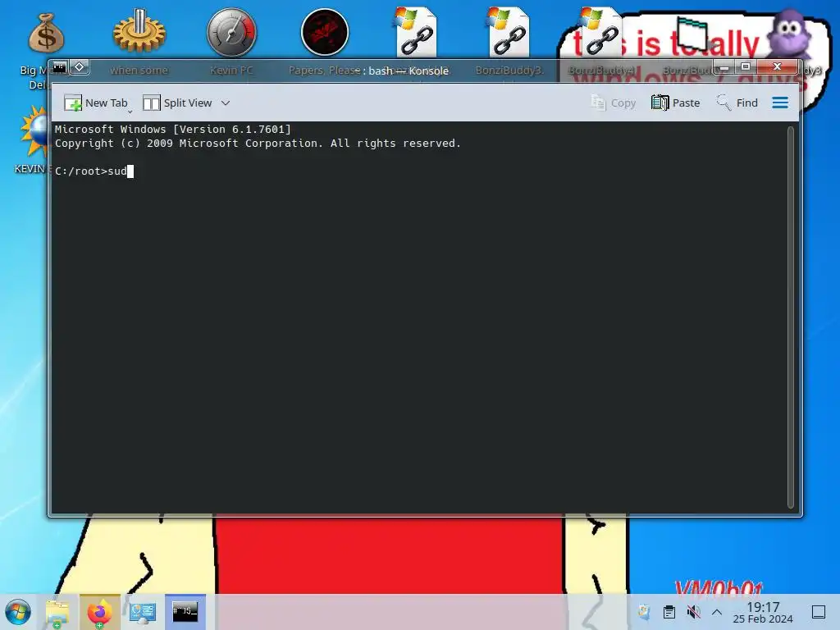Minimize the Konsole window

click(x=724, y=67)
